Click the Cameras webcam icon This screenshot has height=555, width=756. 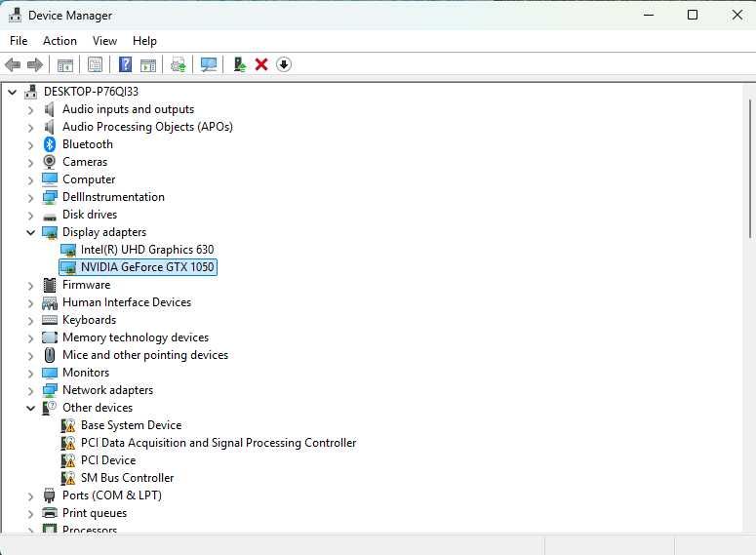[x=49, y=162]
